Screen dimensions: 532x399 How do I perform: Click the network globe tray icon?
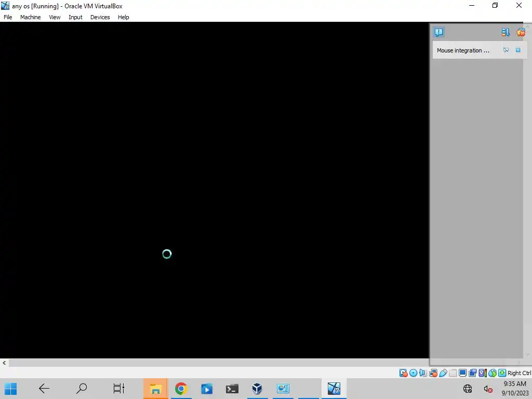(x=468, y=389)
